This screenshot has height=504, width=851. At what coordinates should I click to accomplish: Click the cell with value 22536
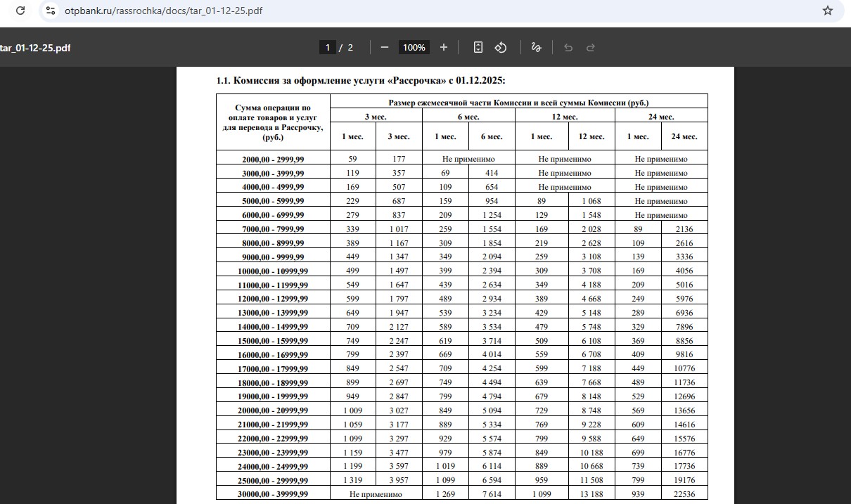click(684, 494)
